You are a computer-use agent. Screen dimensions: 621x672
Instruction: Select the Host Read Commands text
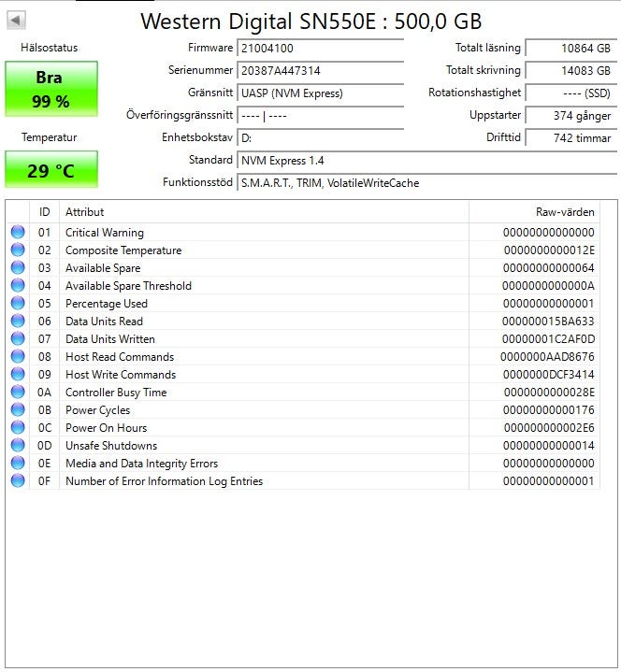[120, 357]
